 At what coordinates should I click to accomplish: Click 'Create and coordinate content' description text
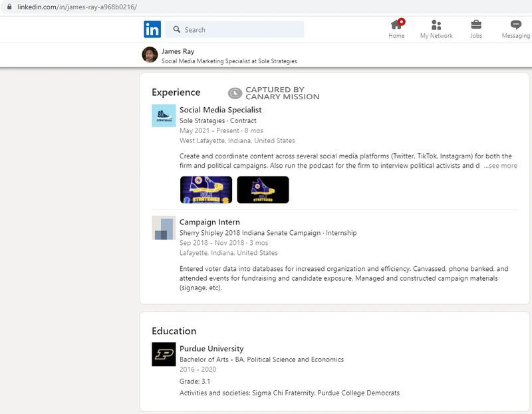pyautogui.click(x=345, y=161)
